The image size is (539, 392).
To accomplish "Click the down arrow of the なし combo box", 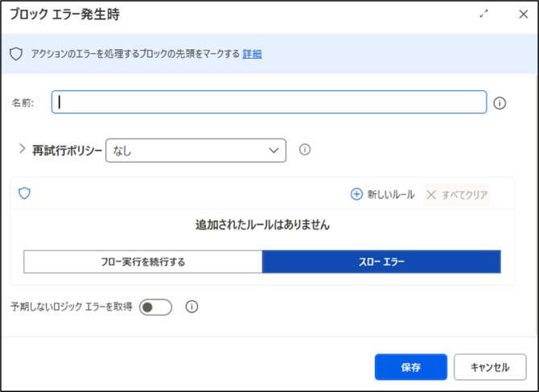I will (274, 151).
